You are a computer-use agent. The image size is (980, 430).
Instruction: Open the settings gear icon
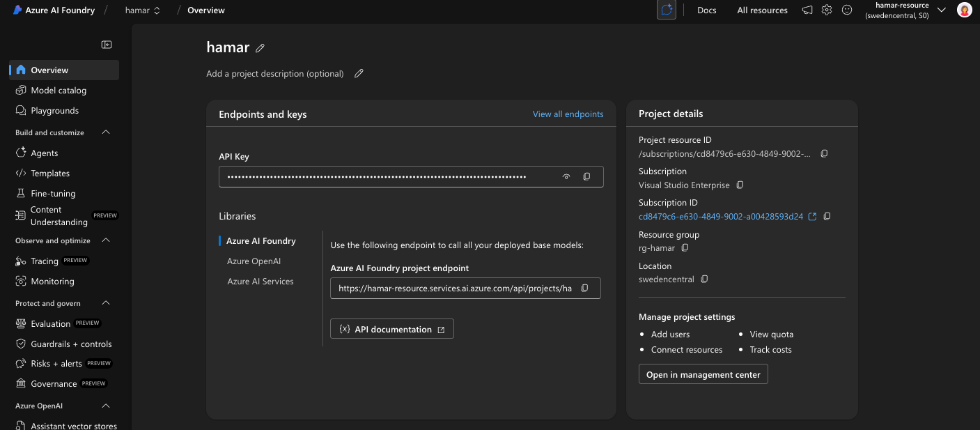coord(827,10)
